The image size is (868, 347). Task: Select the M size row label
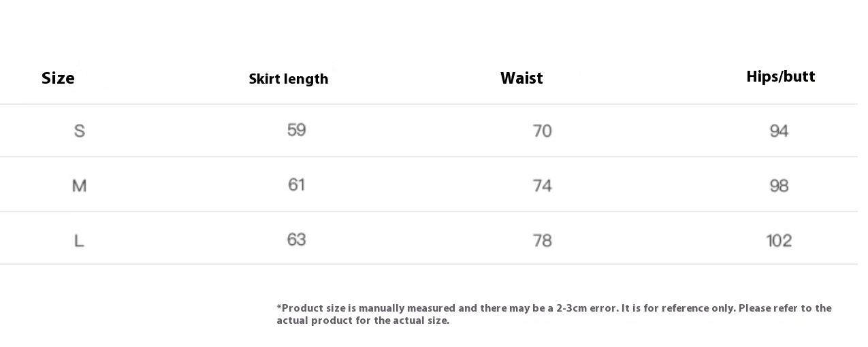[x=79, y=185]
